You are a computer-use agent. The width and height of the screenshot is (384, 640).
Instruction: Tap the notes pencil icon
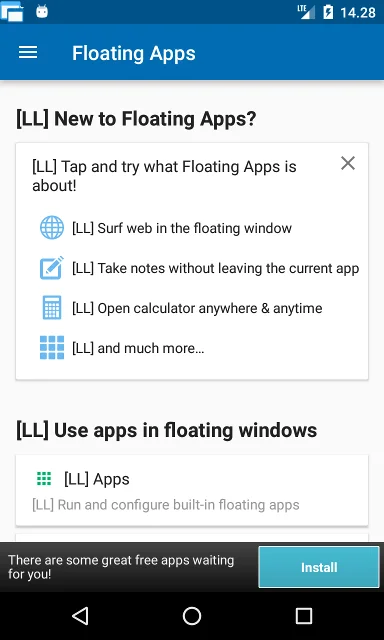pos(52,268)
